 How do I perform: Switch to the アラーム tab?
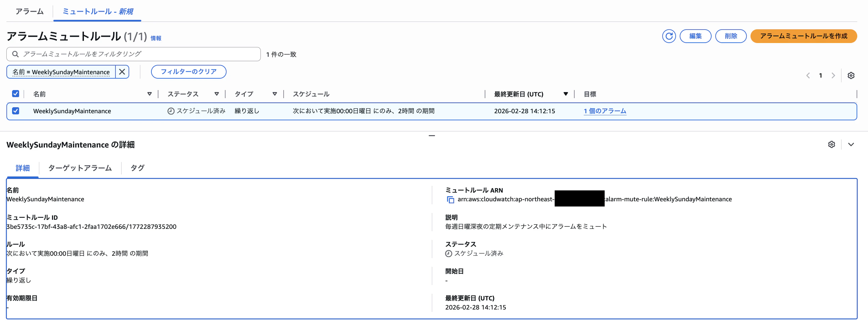(x=30, y=11)
